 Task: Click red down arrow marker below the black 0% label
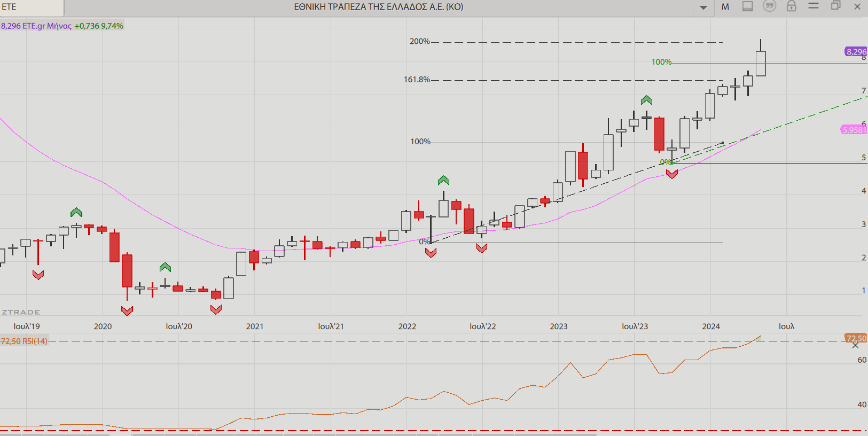(431, 253)
